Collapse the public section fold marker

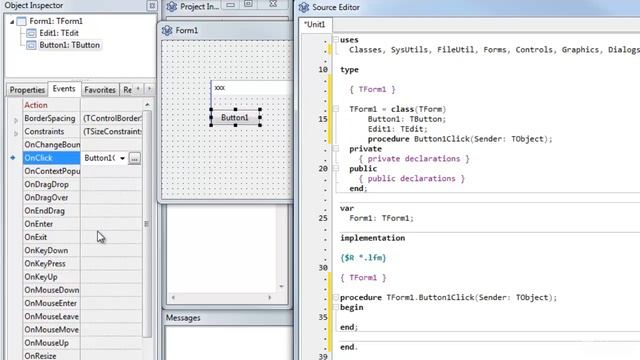coord(336,168)
